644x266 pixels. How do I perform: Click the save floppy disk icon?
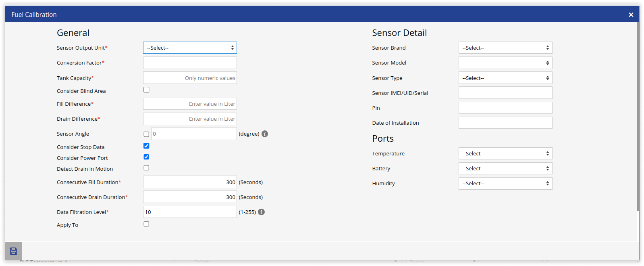click(13, 251)
